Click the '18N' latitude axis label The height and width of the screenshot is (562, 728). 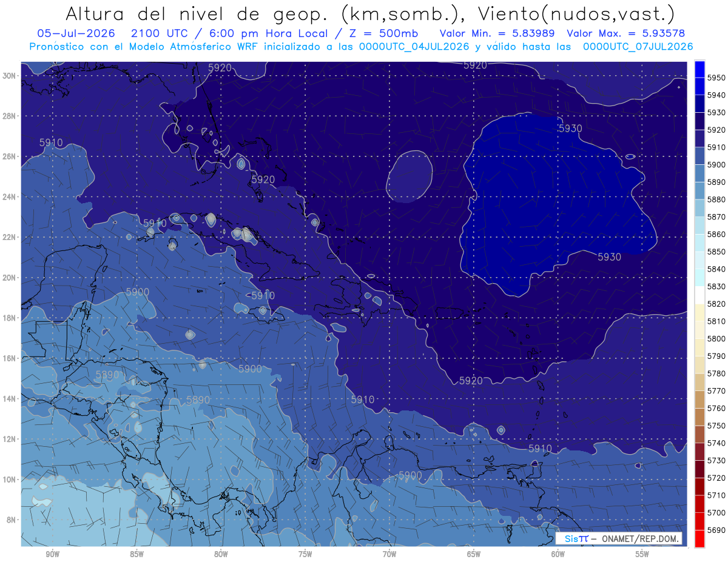(x=9, y=318)
